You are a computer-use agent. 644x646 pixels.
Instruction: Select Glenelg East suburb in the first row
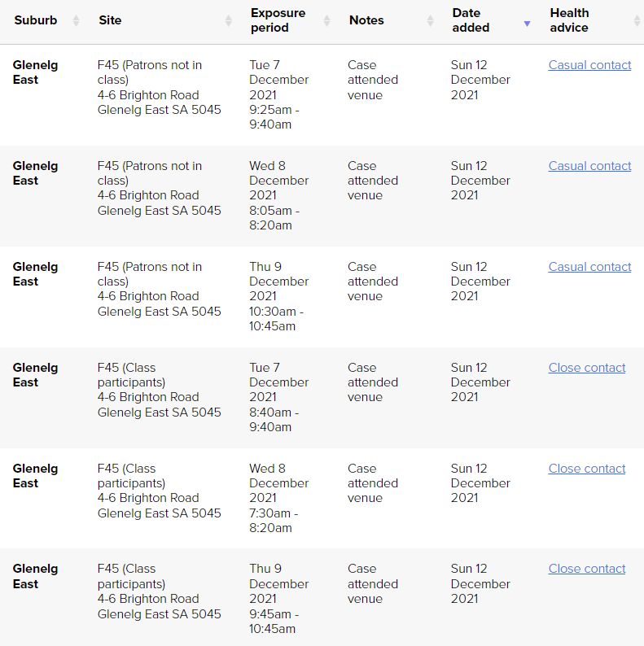point(35,72)
